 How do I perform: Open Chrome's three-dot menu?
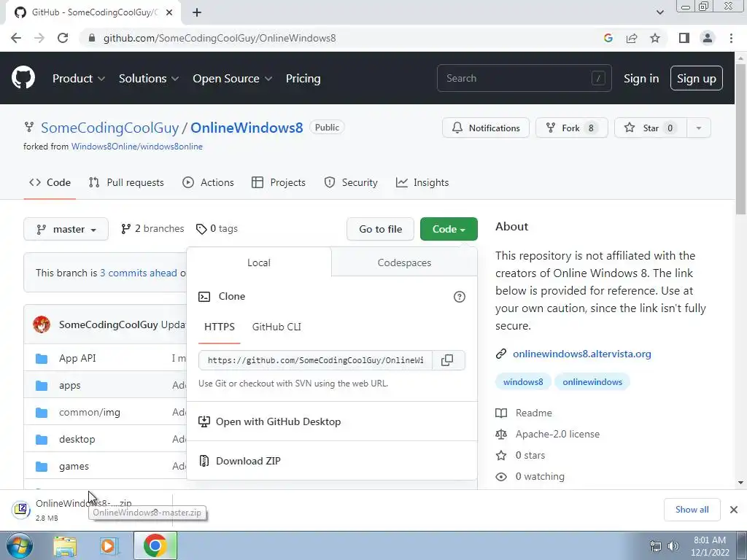coord(731,38)
